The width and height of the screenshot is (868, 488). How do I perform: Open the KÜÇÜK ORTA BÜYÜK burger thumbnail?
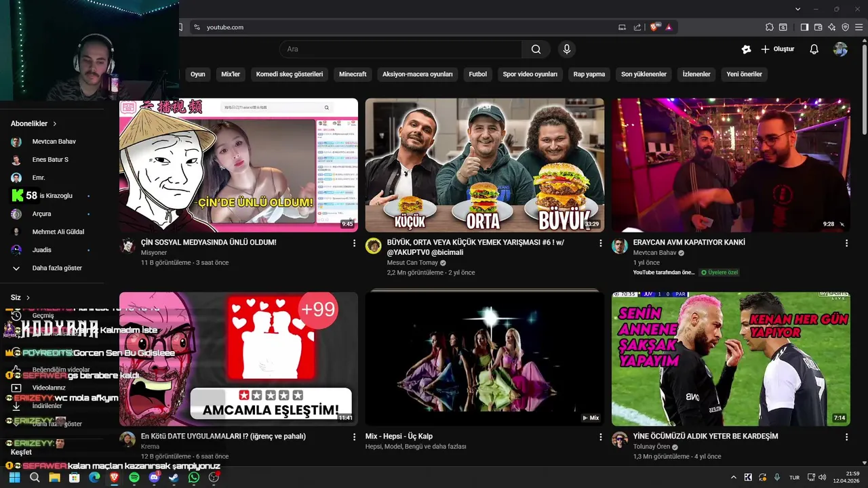click(x=485, y=165)
